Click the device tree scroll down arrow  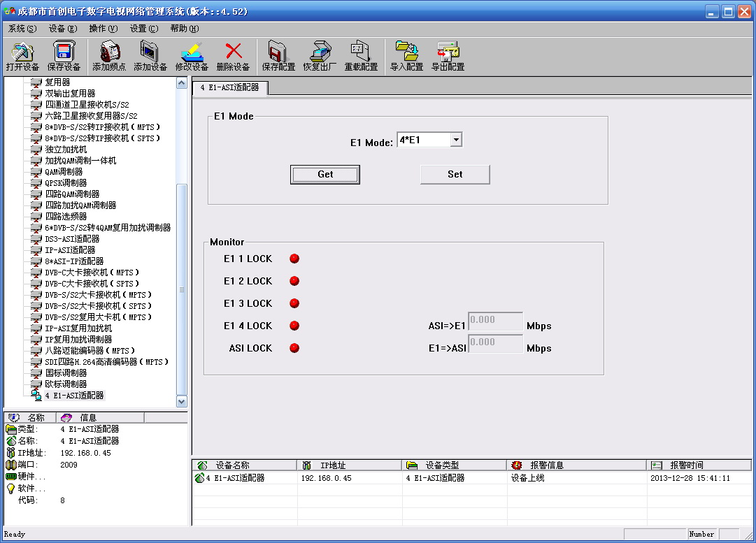coord(181,401)
